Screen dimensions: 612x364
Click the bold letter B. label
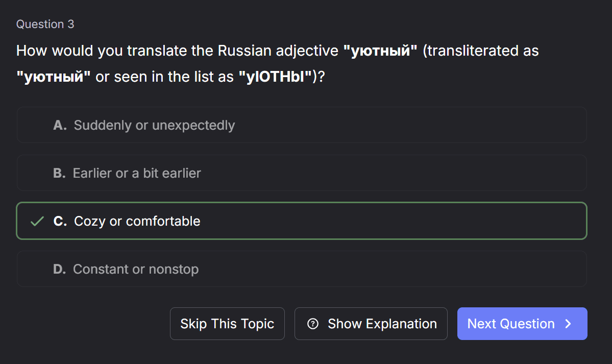pos(59,173)
